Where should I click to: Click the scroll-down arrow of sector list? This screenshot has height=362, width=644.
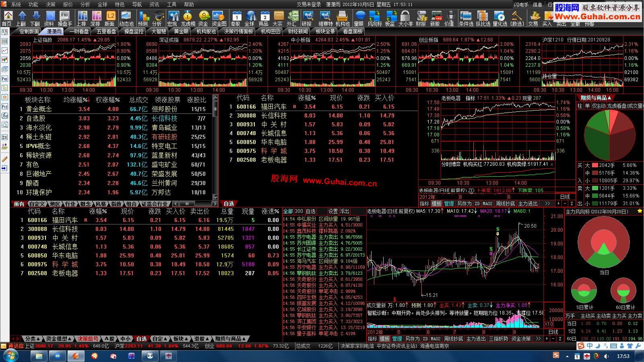pyautogui.click(x=215, y=197)
